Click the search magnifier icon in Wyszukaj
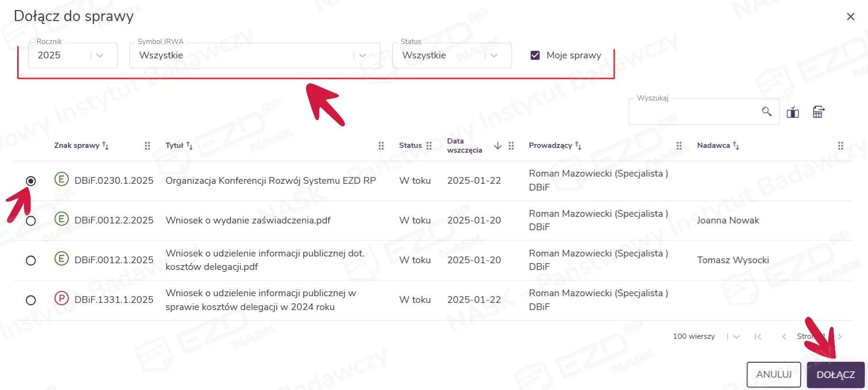The height and width of the screenshot is (390, 868). [766, 111]
